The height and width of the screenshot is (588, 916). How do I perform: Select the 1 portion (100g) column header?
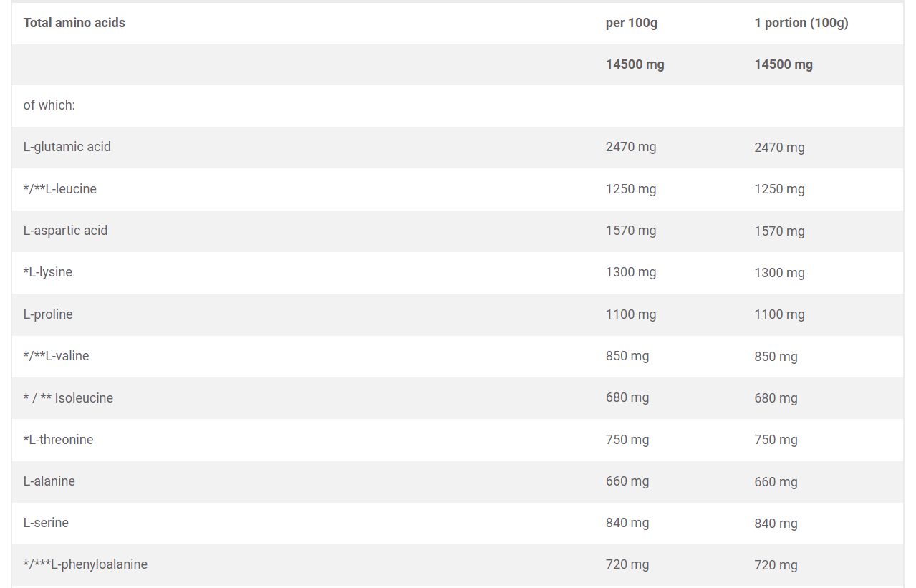point(801,23)
